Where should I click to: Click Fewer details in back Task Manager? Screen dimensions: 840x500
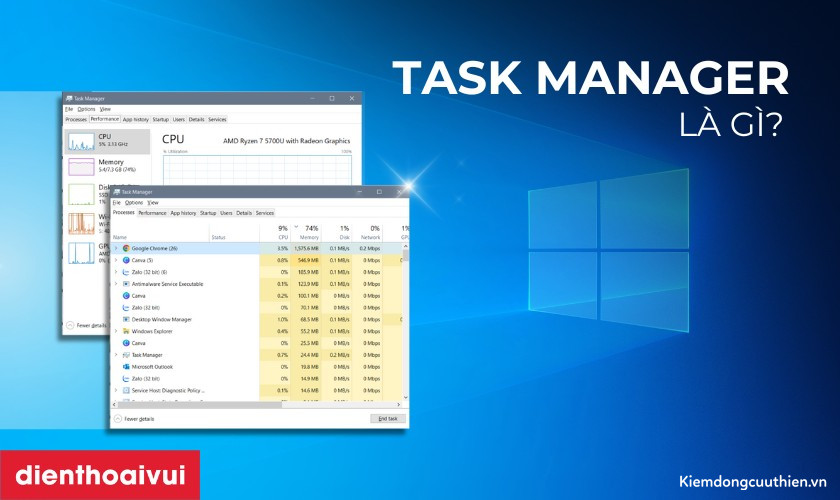pyautogui.click(x=87, y=325)
